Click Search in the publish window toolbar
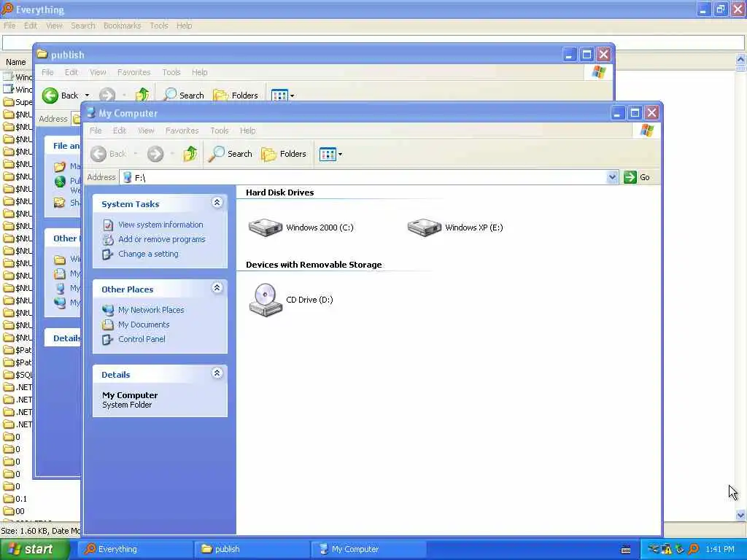747x560 pixels. [x=183, y=96]
